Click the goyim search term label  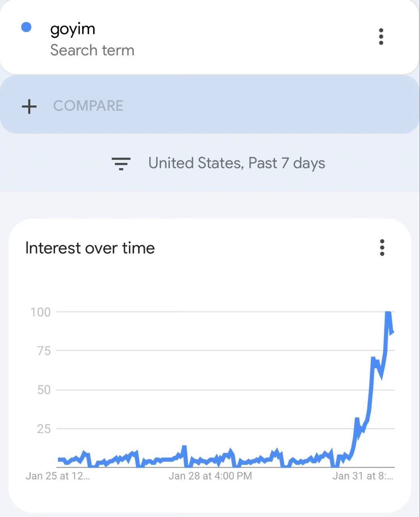(x=73, y=28)
